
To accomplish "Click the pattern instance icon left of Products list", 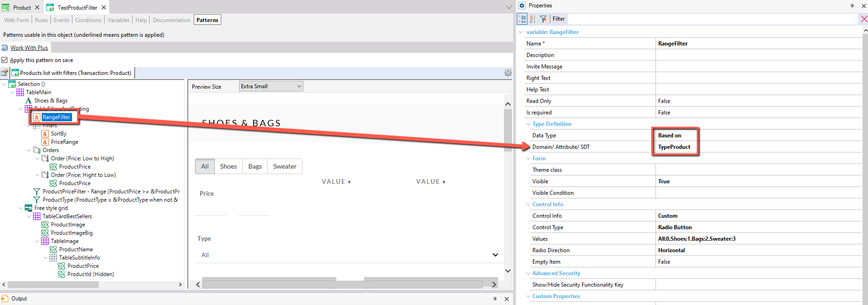I will (5, 73).
